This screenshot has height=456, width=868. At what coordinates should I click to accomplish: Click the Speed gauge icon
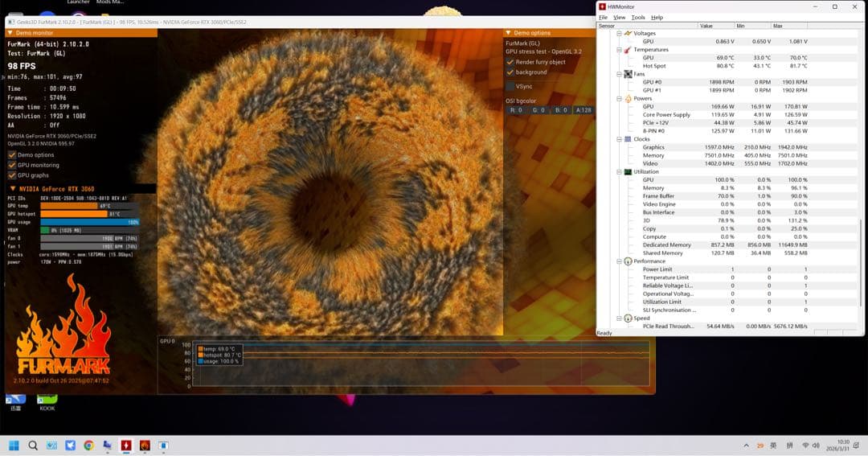pos(628,318)
